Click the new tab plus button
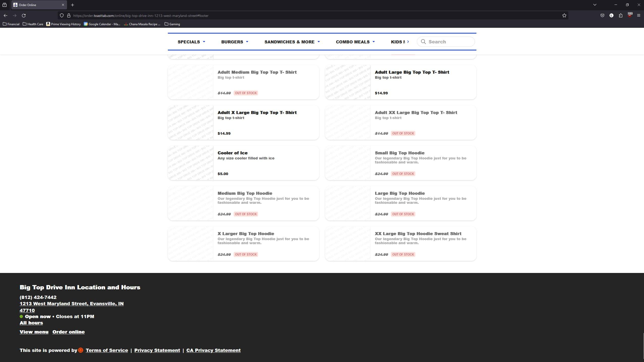Viewport: 644px width, 362px height. click(72, 5)
